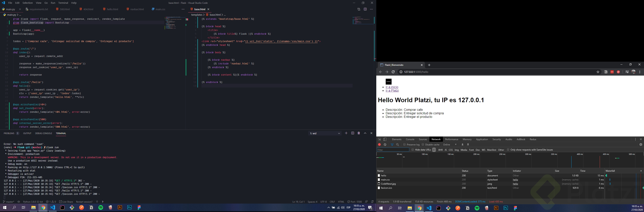The width and height of the screenshot is (644, 212).
Task: Bookmark this page with the star icon
Action: coord(598,72)
